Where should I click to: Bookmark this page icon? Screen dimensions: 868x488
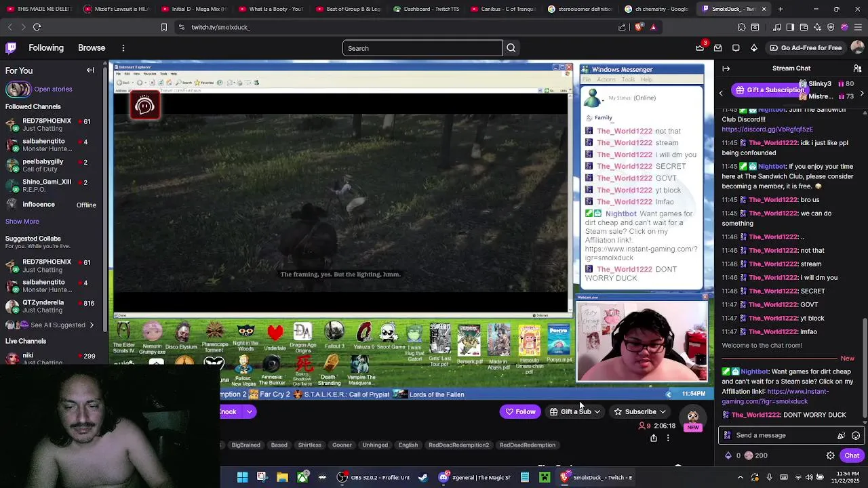(163, 27)
